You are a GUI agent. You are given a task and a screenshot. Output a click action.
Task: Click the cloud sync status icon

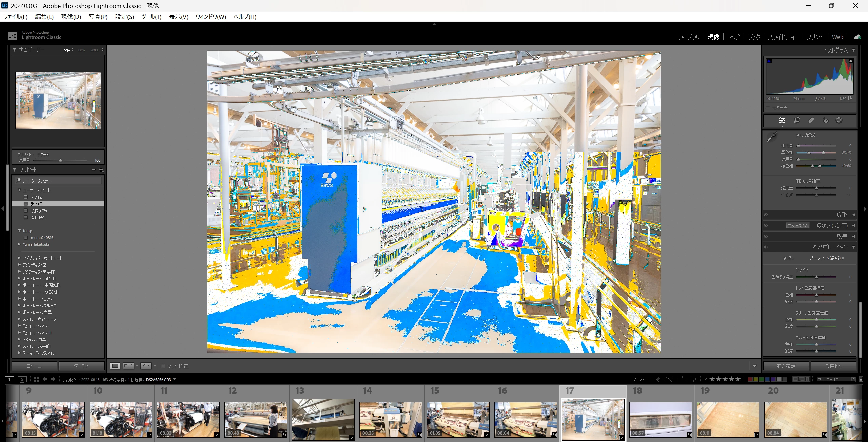pos(857,37)
